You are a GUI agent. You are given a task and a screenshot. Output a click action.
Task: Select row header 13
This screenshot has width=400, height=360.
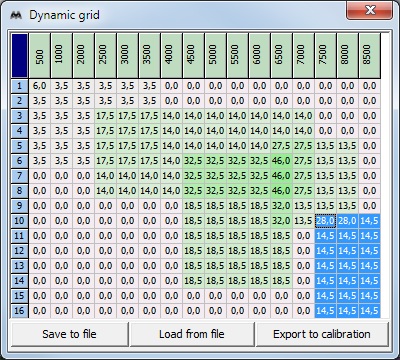pos(20,266)
